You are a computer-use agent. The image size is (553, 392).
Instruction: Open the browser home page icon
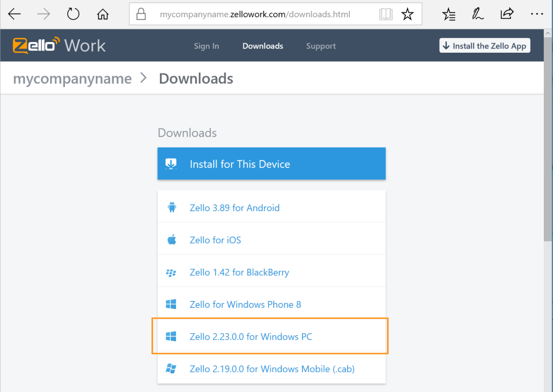(x=103, y=14)
